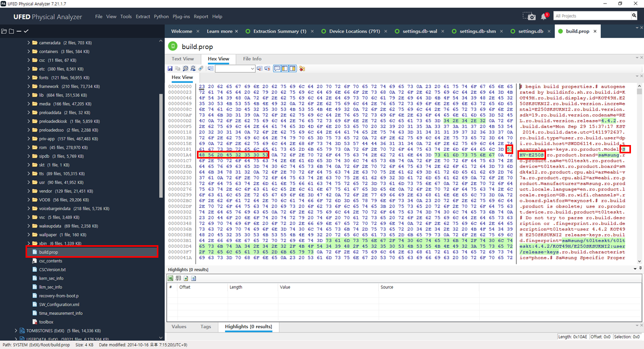Switch to the settings.db-wal tab
644x349 pixels.
point(420,31)
